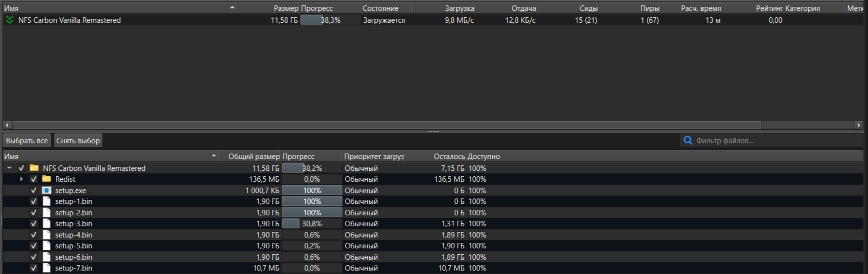
Task: Toggle the setup-1.bin checkbox
Action: coord(34,201)
